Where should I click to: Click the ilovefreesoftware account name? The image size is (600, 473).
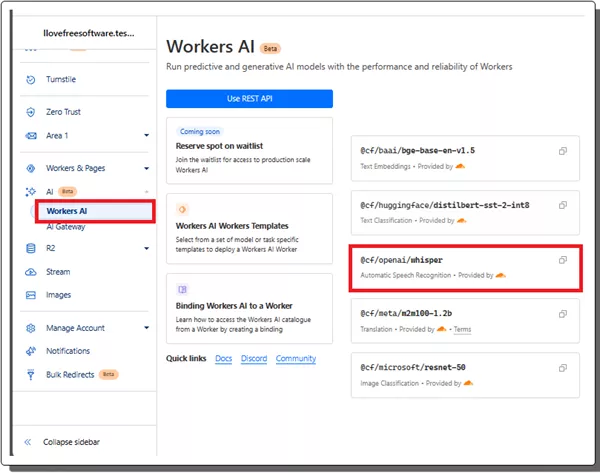click(x=89, y=33)
